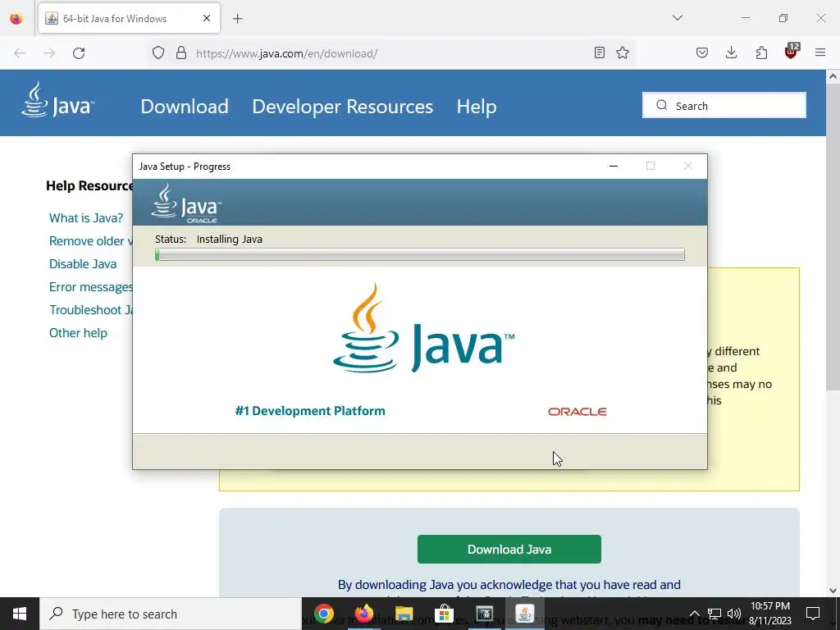This screenshot has height=630, width=840.
Task: Switch to Java installer in taskbar
Action: click(x=524, y=614)
